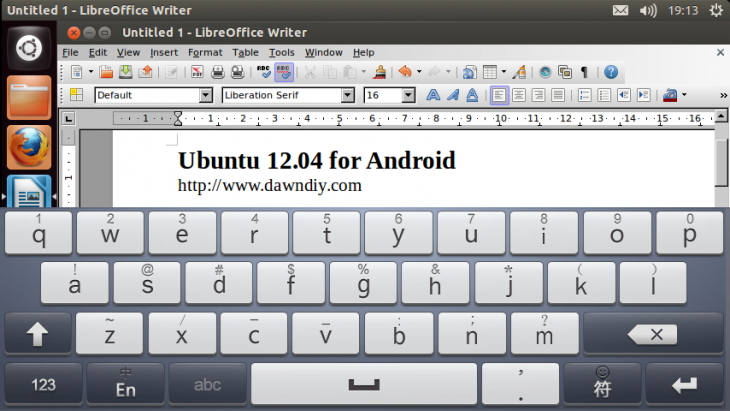Expand New document dropdown arrow
This screenshot has height=411, width=730.
pos(91,72)
